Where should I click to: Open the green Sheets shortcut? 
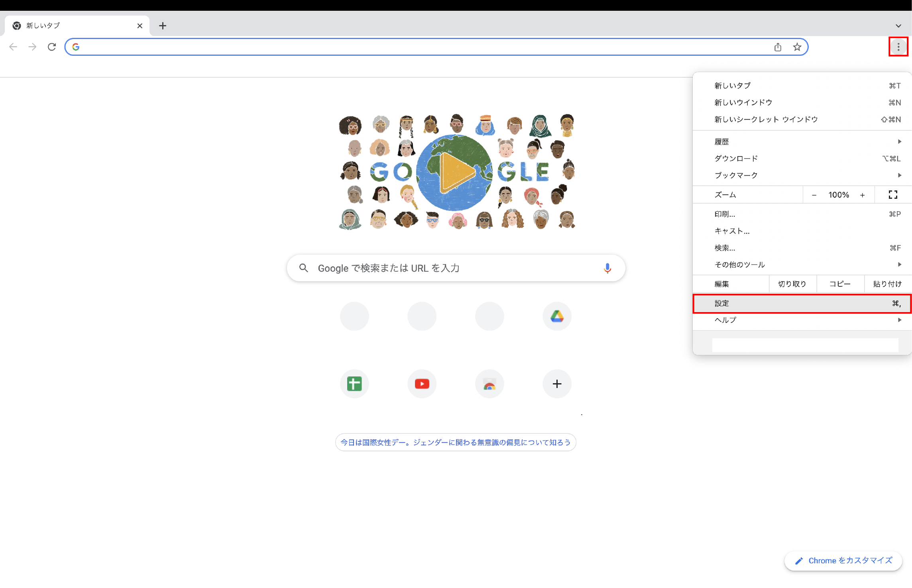tap(354, 384)
